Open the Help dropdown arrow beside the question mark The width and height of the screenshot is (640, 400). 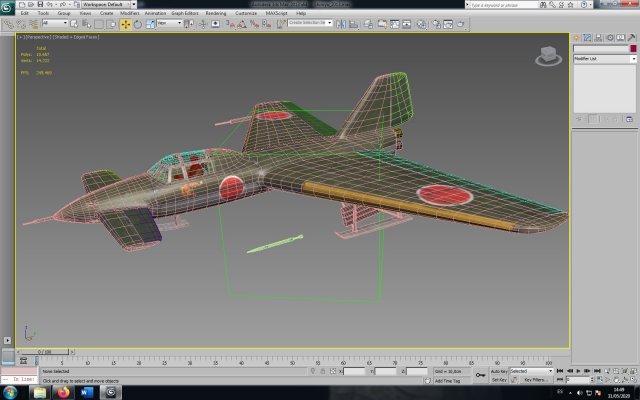pyautogui.click(x=590, y=4)
